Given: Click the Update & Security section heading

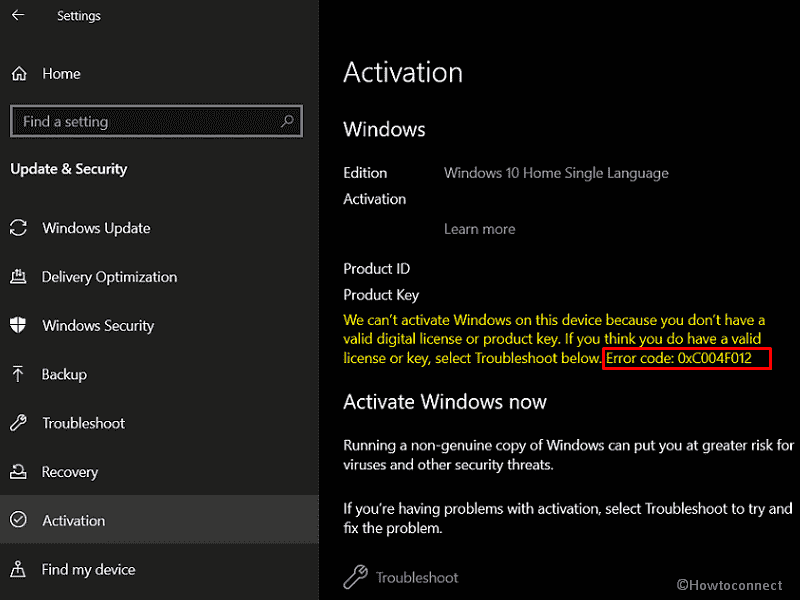Looking at the screenshot, I should (69, 169).
